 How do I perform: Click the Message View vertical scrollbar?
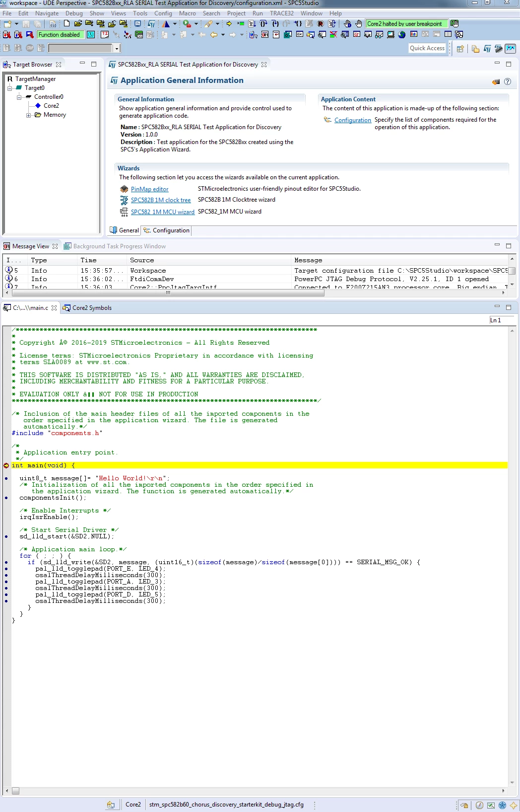point(512,271)
